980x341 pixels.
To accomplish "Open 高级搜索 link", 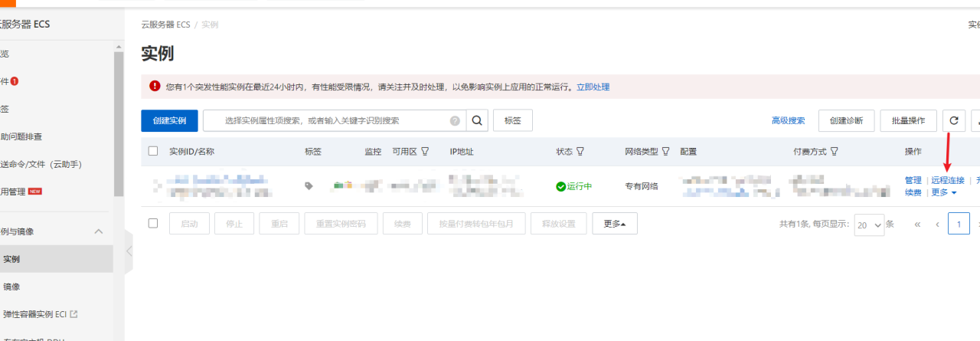I will tap(788, 121).
